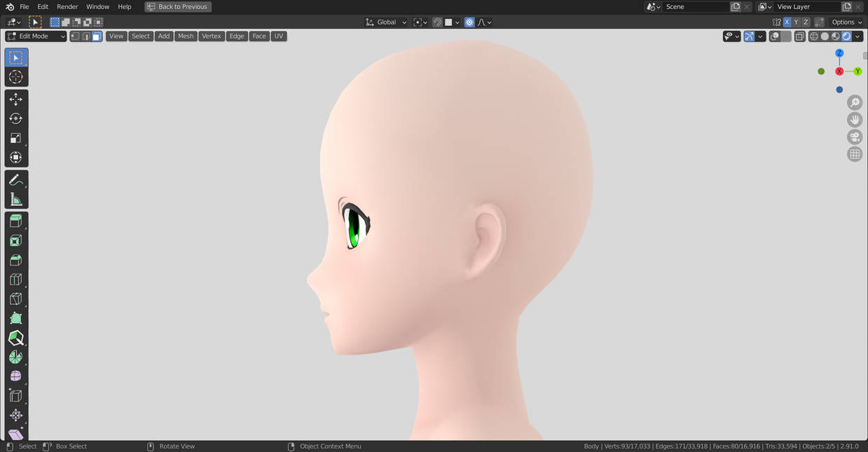Select the Annotate pencil tool
The width and height of the screenshot is (868, 452).
click(16, 180)
